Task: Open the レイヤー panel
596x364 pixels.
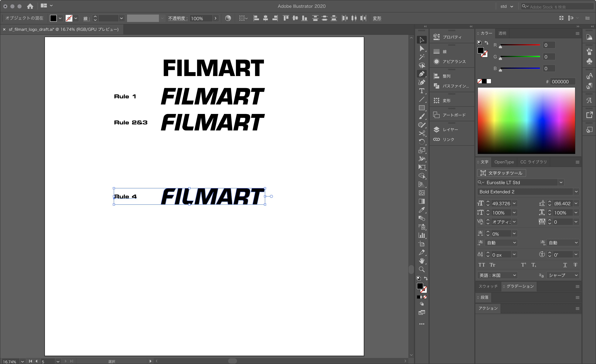Action: [x=452, y=130]
